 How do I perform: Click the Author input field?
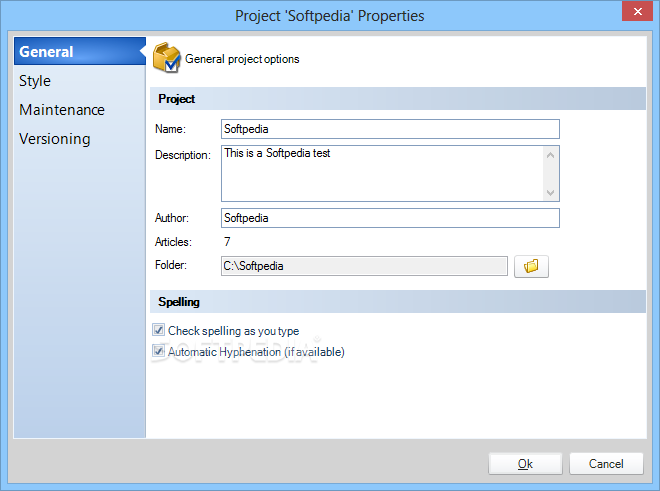390,218
